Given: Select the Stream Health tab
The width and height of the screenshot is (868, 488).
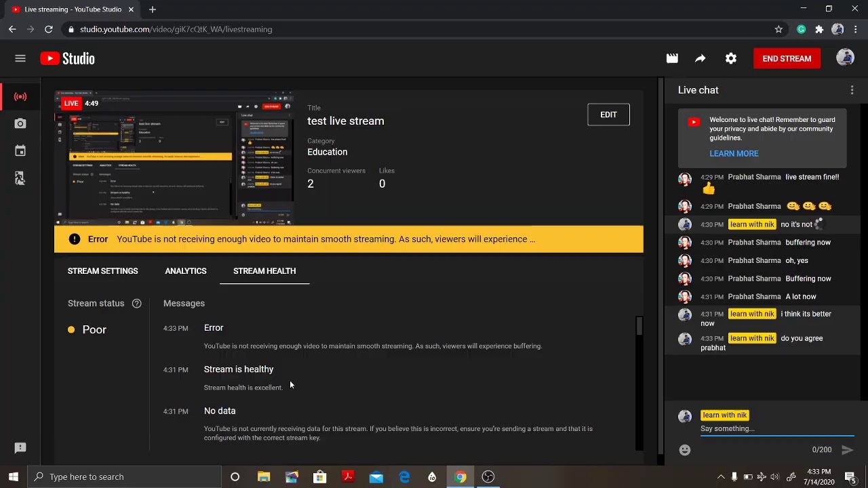Looking at the screenshot, I should (x=264, y=271).
